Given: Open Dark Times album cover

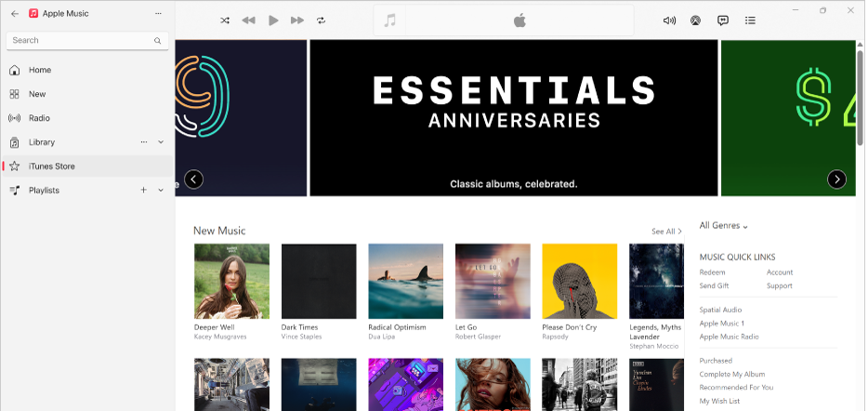Looking at the screenshot, I should click(319, 282).
